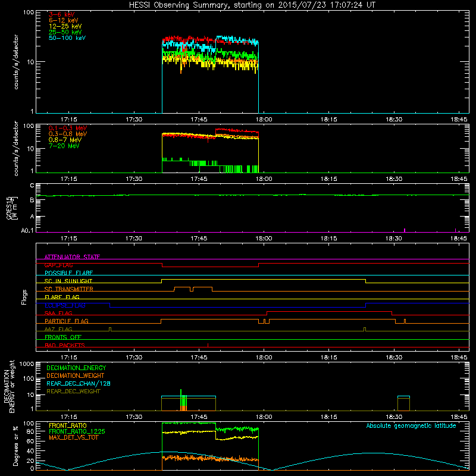Select the ECLIPSE_FLAG label

65,305
